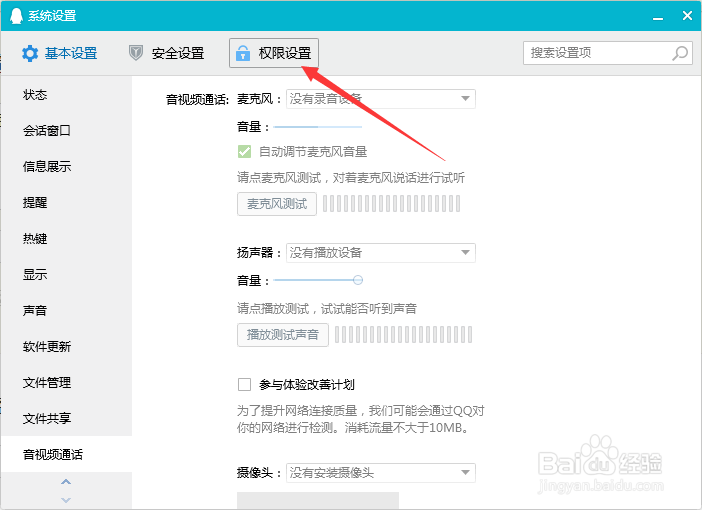702x510 pixels.
Task: Click the sidebar down chevron arrow
Action: pos(66,500)
